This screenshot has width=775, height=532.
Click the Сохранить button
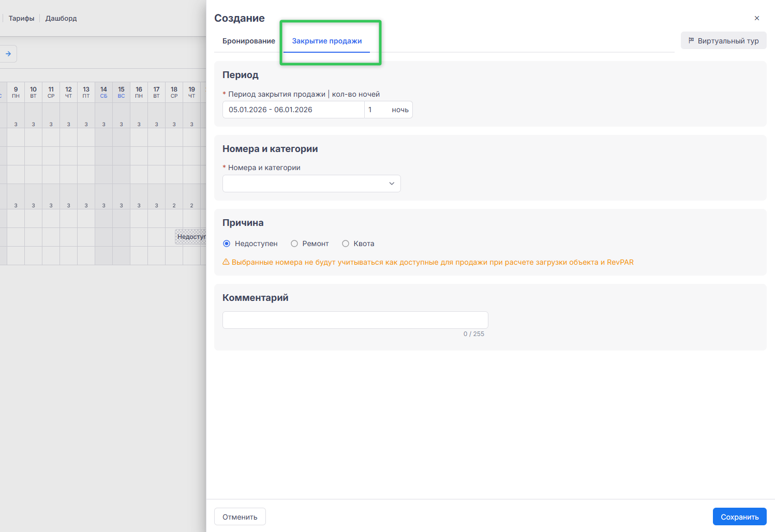(739, 516)
